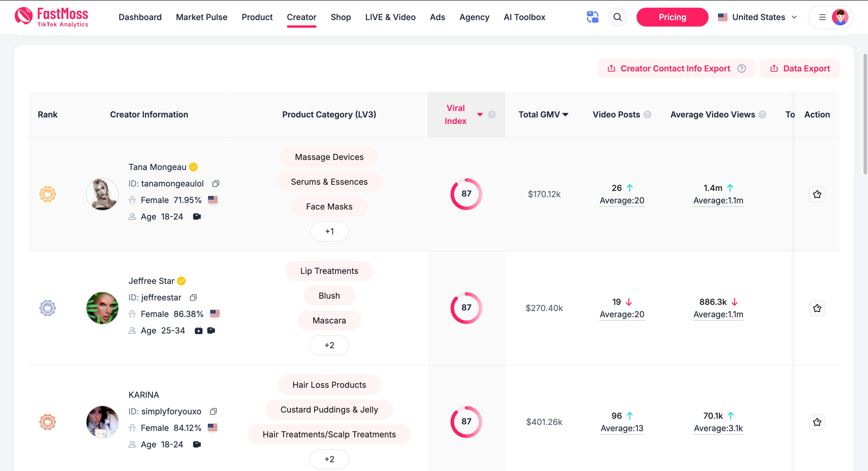The image size is (868, 471).
Task: Copy Tana Mongeau's creator ID
Action: tap(216, 184)
